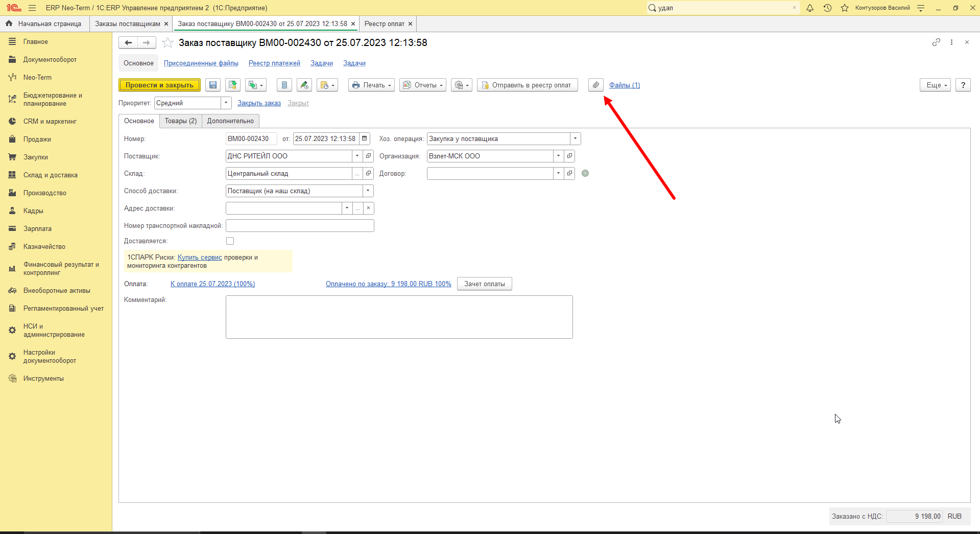Clear the delivery address field
This screenshot has width=980, height=534.
click(369, 208)
